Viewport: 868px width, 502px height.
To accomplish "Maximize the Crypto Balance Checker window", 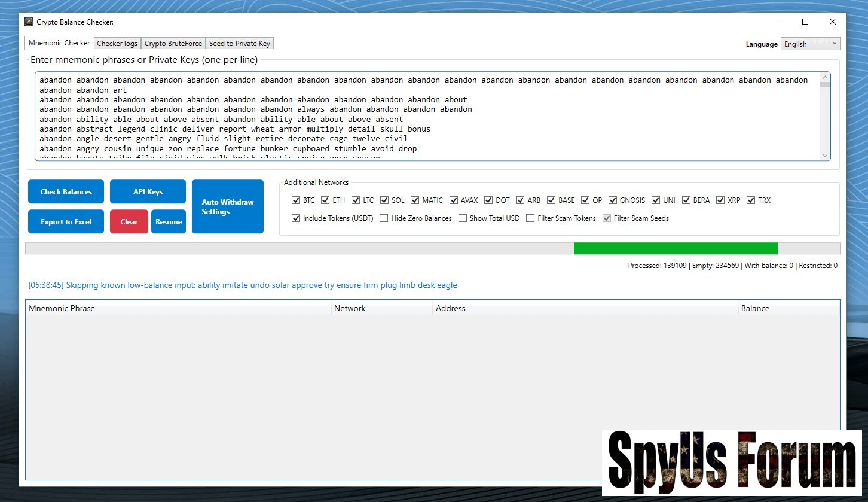I will [x=805, y=22].
